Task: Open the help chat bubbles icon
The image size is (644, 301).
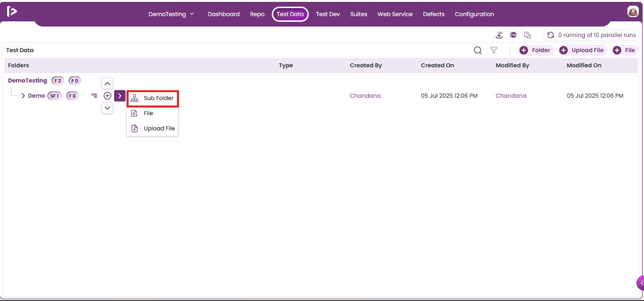Action: coord(528,35)
